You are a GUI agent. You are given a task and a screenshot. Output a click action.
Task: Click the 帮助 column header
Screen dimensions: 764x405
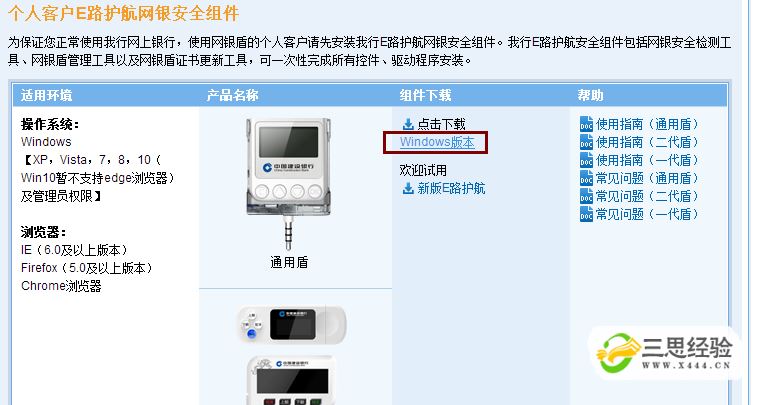pos(591,95)
